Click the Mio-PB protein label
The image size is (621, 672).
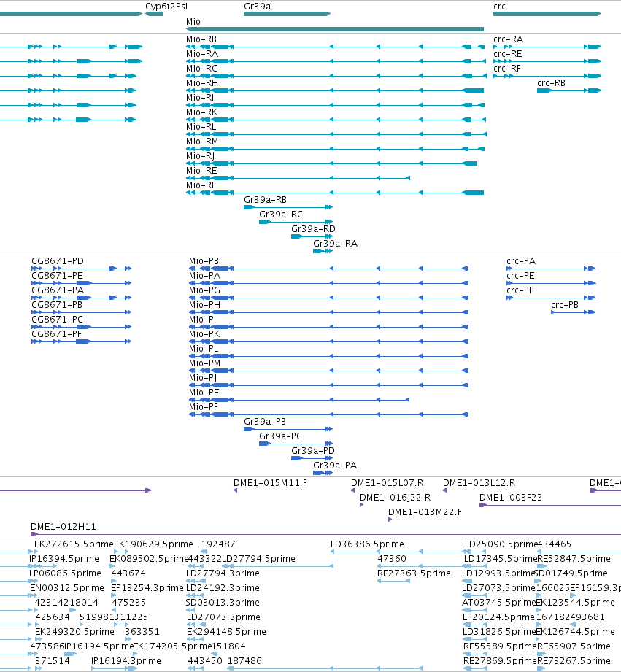pos(204,261)
